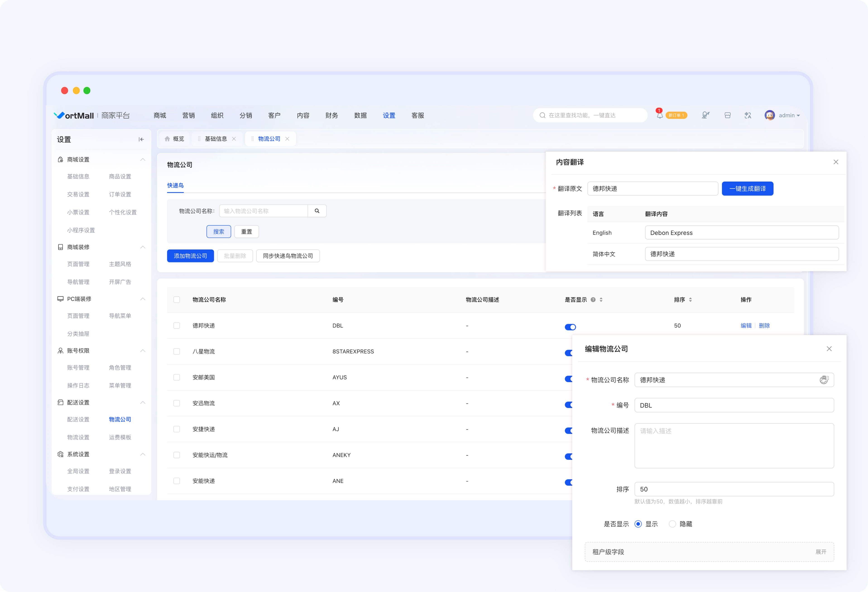This screenshot has height=592, width=868.
Task: Open the admin account dropdown
Action: 789,116
